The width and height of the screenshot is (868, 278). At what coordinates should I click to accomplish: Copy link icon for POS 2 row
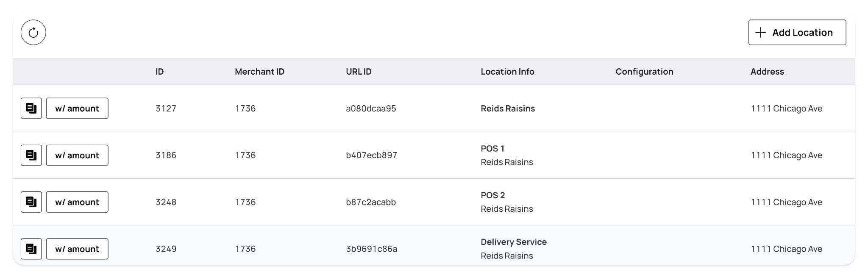coord(31,202)
